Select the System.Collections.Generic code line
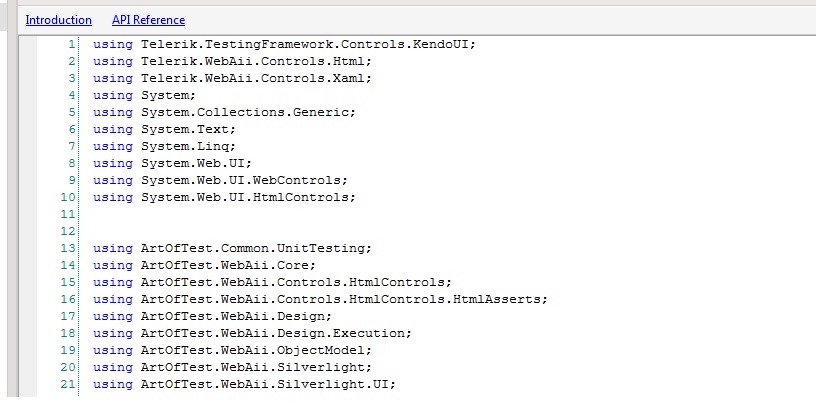820x411 pixels. 224,112
